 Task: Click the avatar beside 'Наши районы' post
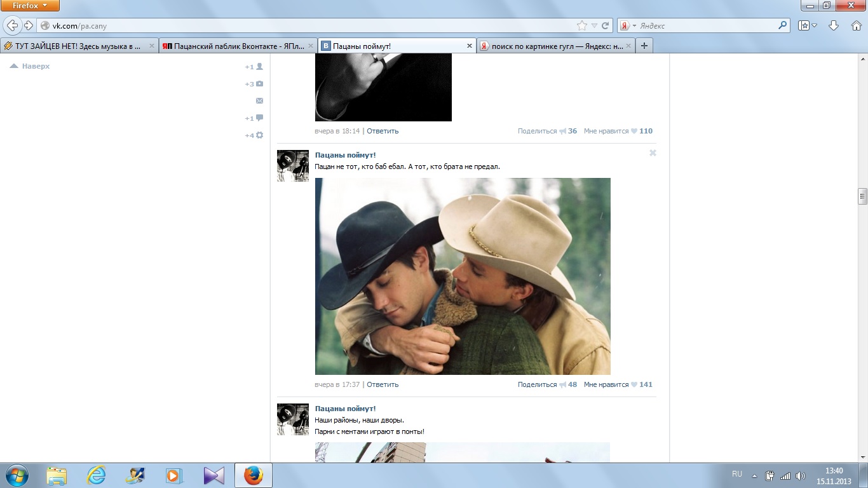tap(293, 419)
